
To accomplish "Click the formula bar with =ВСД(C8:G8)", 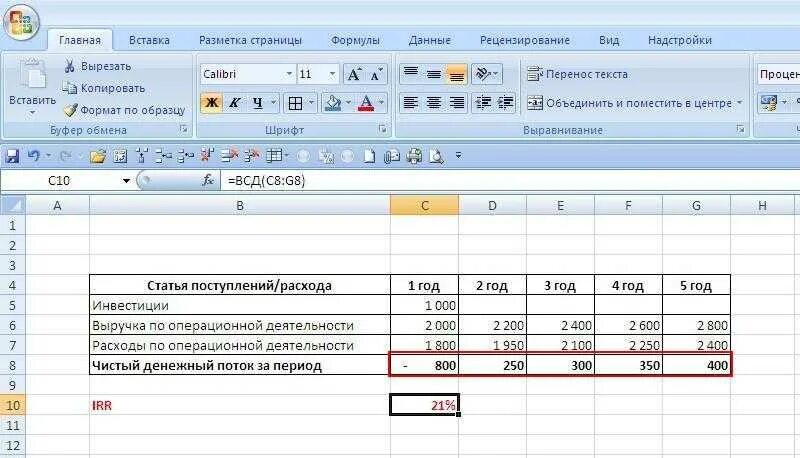I will [x=510, y=181].
